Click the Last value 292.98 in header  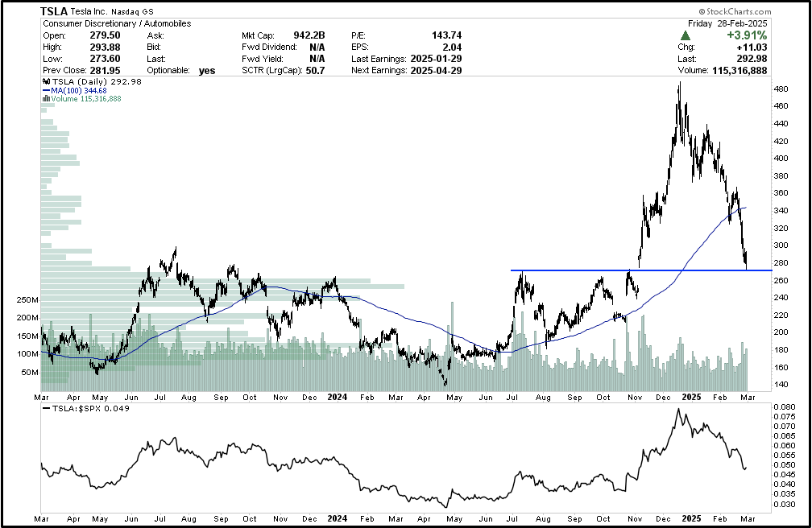(752, 59)
